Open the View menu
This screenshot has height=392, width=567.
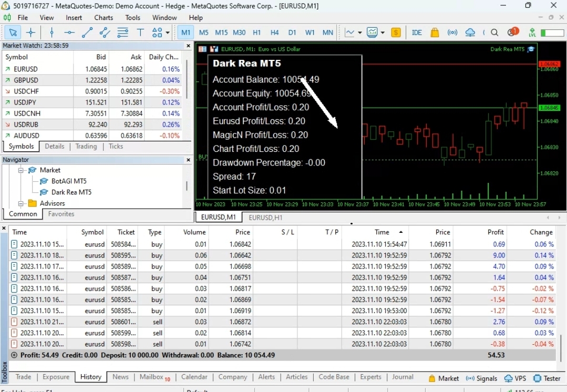(x=47, y=17)
